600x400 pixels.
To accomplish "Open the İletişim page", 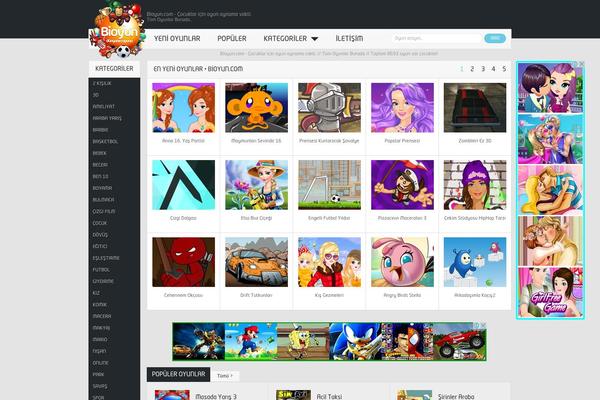I will pyautogui.click(x=349, y=38).
